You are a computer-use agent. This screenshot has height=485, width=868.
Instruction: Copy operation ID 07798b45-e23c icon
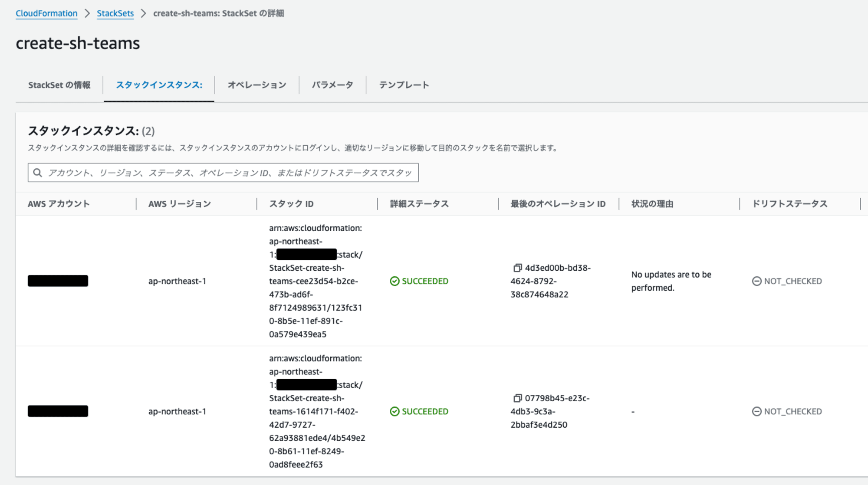[x=517, y=398]
